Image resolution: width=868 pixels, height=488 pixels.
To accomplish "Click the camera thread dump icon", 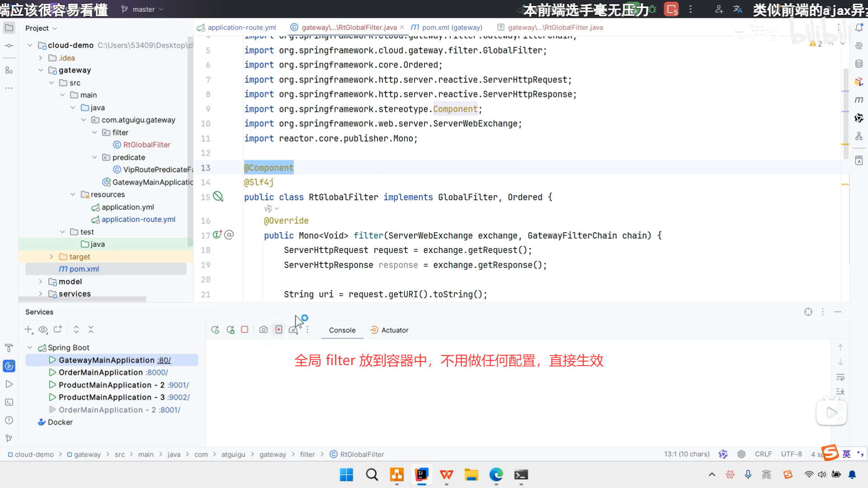I will 264,330.
